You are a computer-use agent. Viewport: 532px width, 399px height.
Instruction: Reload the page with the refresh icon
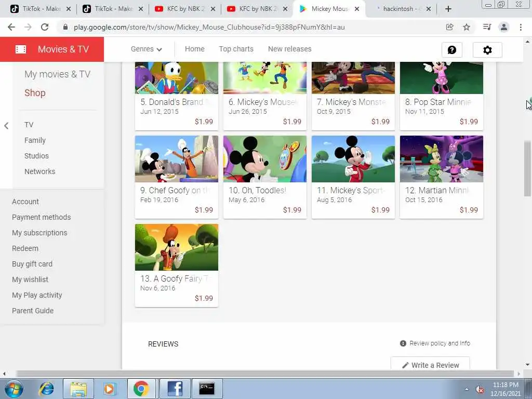45,27
